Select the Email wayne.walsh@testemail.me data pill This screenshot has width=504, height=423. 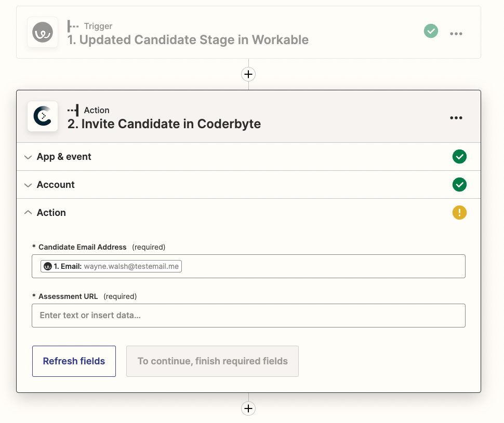[x=111, y=266]
